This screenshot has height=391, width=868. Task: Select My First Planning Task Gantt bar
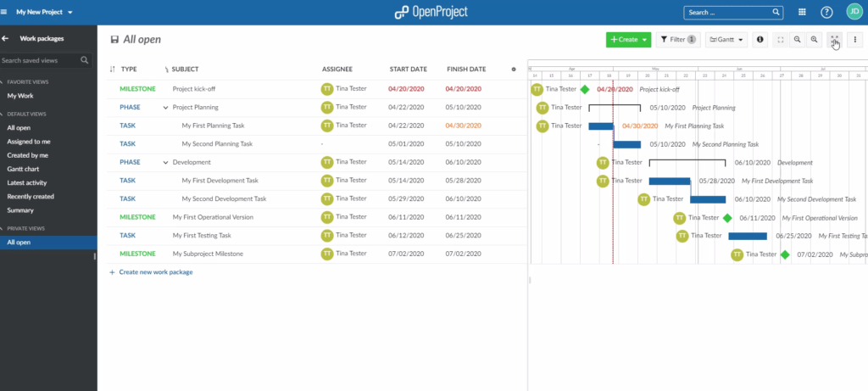[x=601, y=126]
